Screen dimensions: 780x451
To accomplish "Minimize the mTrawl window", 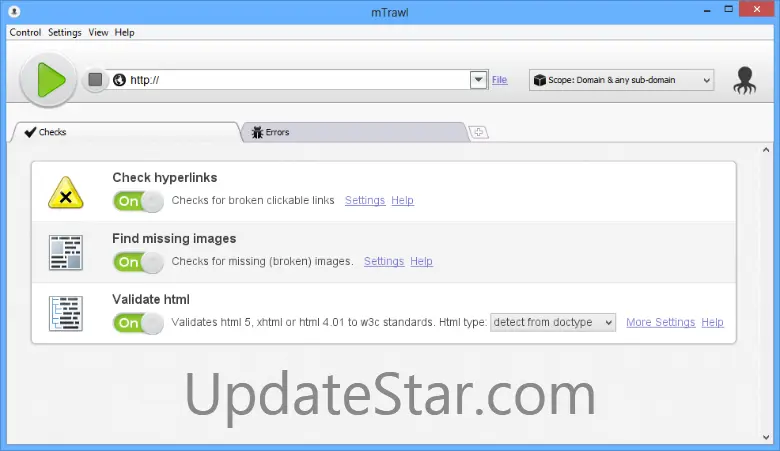I will (707, 10).
